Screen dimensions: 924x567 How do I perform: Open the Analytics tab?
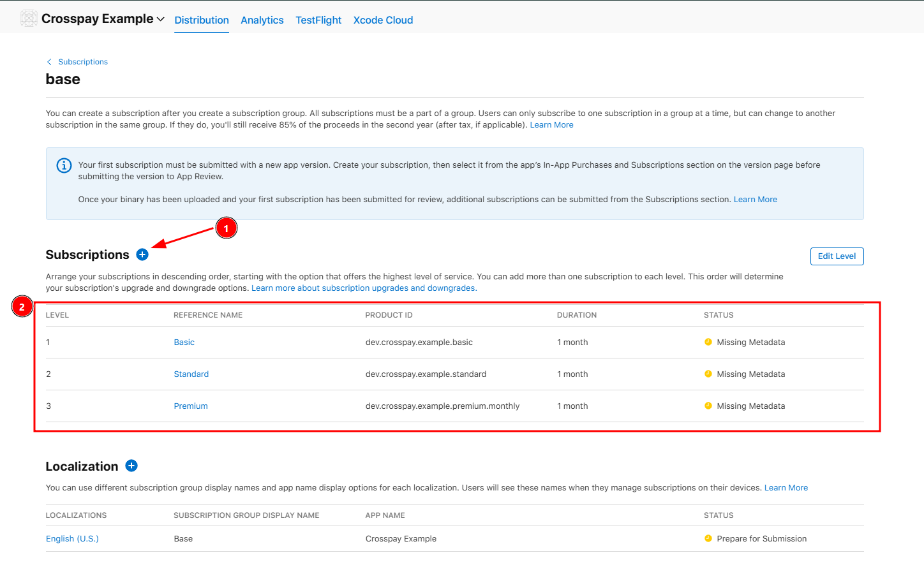[x=262, y=20]
